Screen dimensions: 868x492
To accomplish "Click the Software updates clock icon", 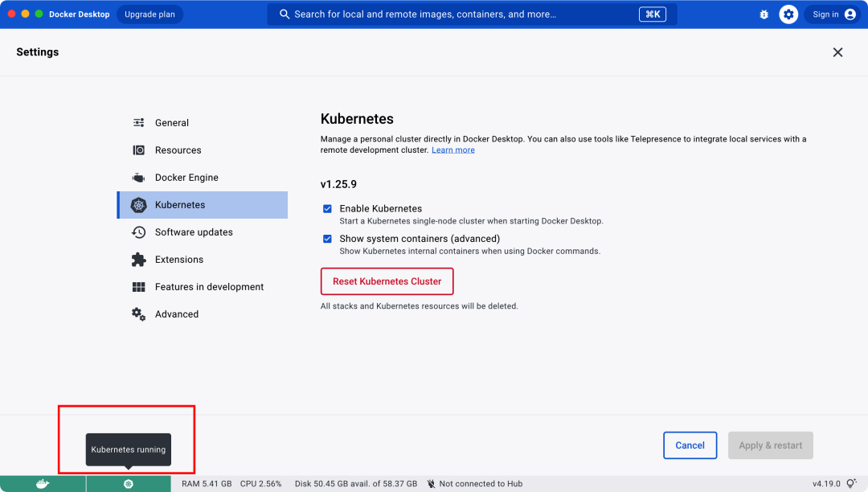I will (139, 232).
